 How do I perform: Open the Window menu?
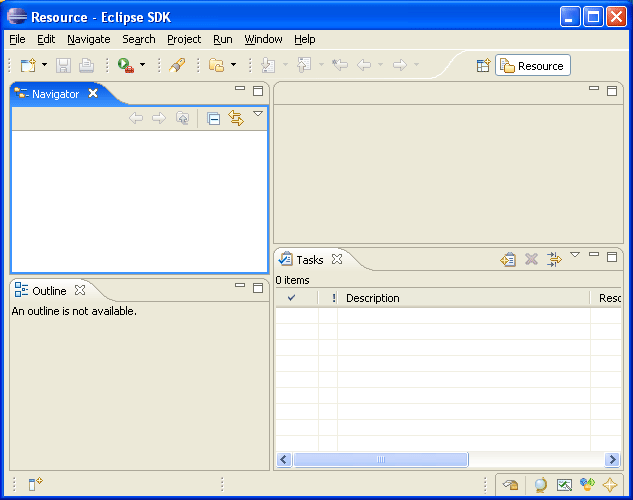coord(263,40)
